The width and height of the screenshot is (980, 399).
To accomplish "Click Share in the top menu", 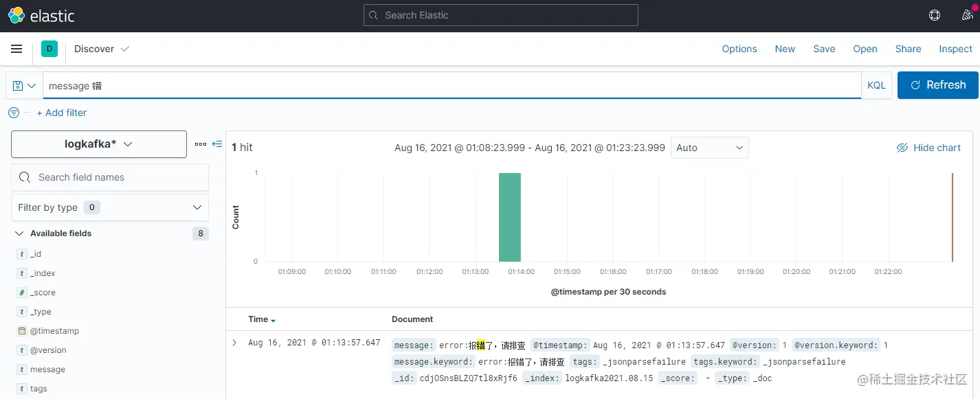I will pos(908,49).
